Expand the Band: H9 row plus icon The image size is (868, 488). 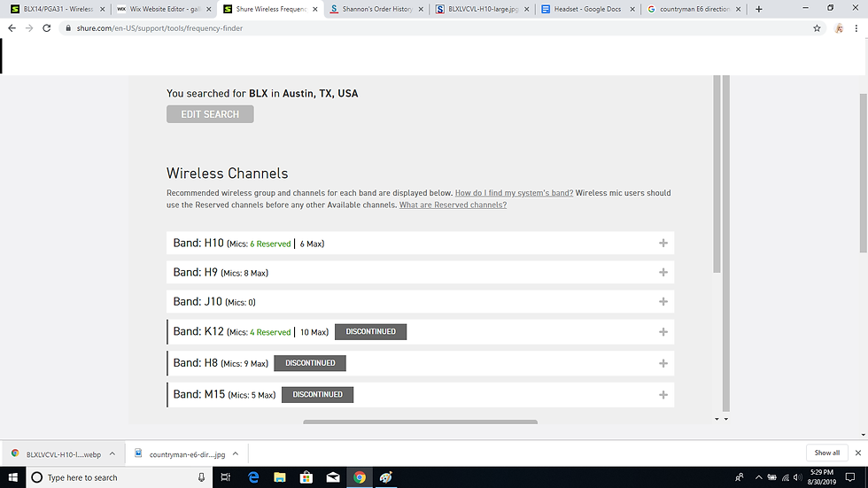(663, 272)
